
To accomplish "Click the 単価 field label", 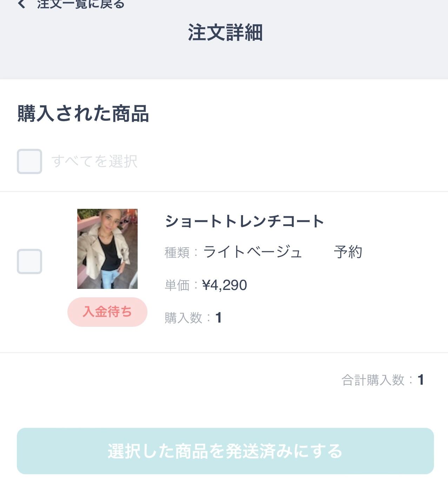I will click(177, 285).
